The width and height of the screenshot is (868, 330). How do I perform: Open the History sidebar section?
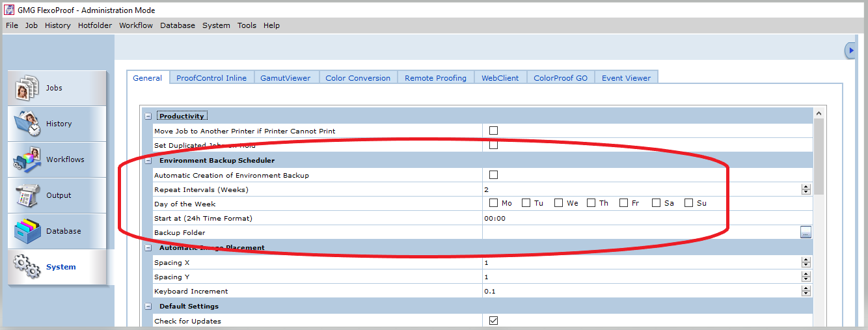click(57, 124)
